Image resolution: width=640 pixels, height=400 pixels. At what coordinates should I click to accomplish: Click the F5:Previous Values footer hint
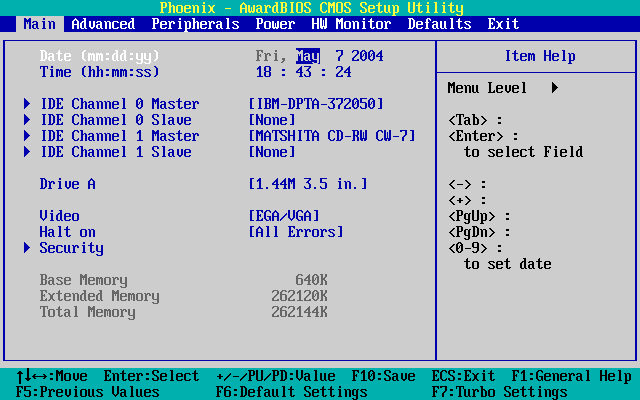pos(87,392)
